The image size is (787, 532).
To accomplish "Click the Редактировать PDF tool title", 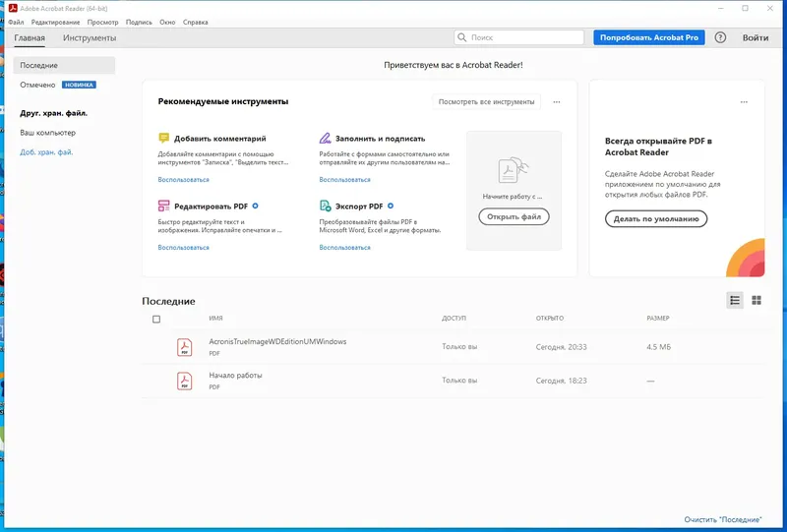I will point(211,207).
